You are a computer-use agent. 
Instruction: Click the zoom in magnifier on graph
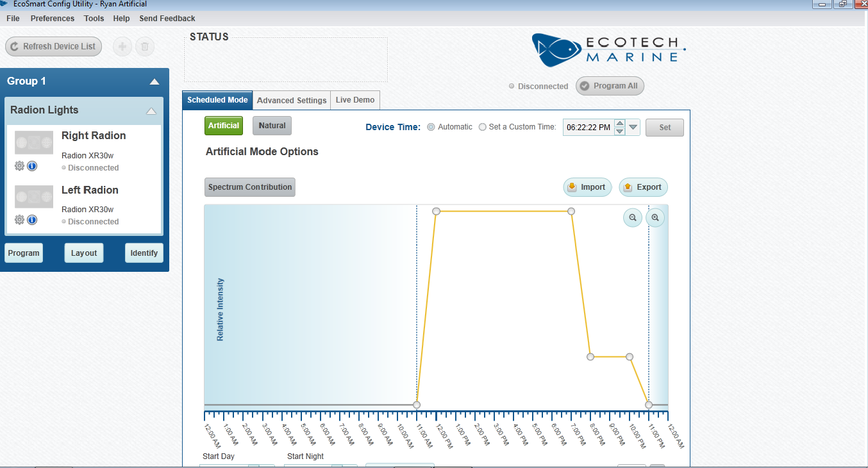tap(655, 218)
